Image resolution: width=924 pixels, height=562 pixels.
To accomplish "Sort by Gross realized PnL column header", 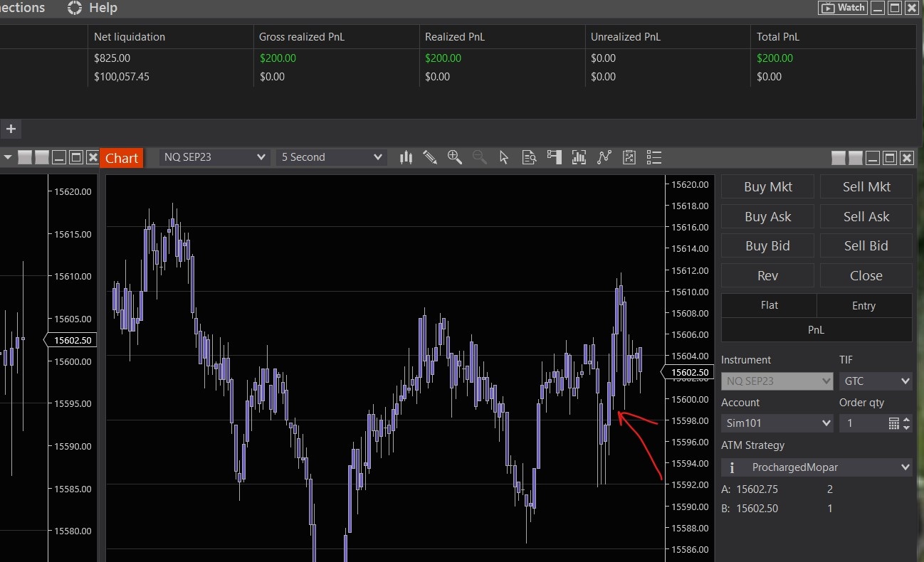I will point(337,37).
